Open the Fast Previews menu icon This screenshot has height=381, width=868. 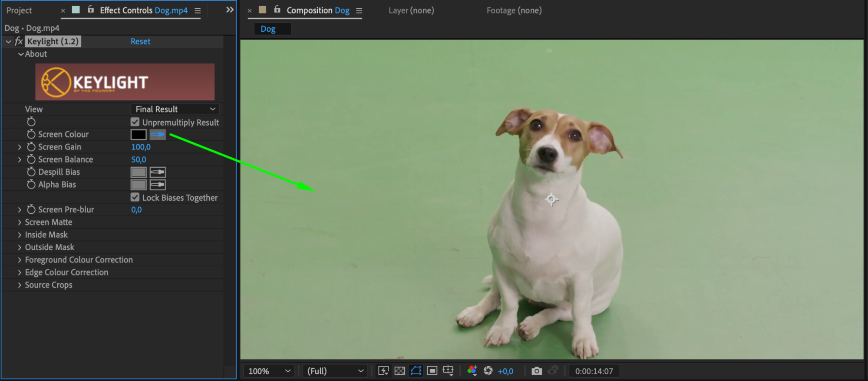click(x=383, y=371)
